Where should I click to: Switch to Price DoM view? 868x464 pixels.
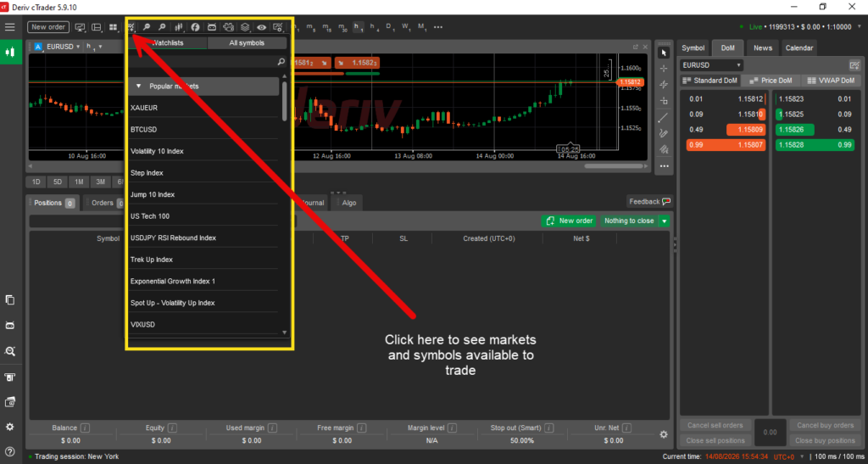click(771, 81)
